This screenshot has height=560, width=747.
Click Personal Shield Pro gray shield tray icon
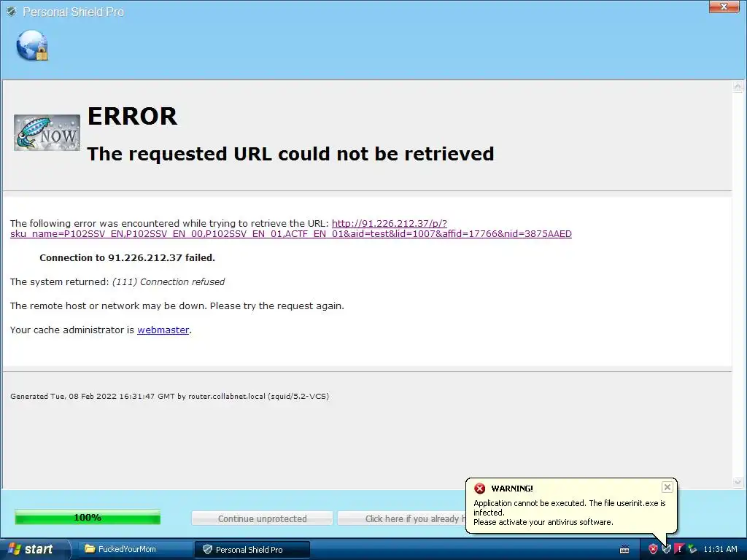666,549
